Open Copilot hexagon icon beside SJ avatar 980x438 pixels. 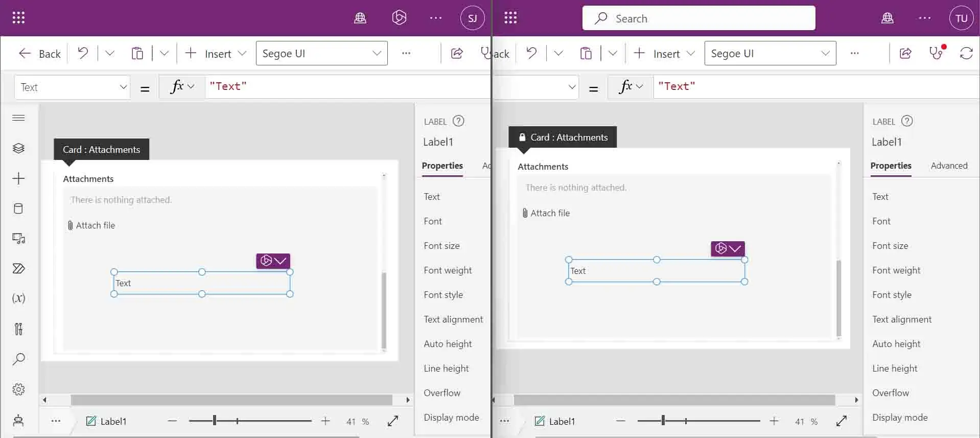pos(399,18)
